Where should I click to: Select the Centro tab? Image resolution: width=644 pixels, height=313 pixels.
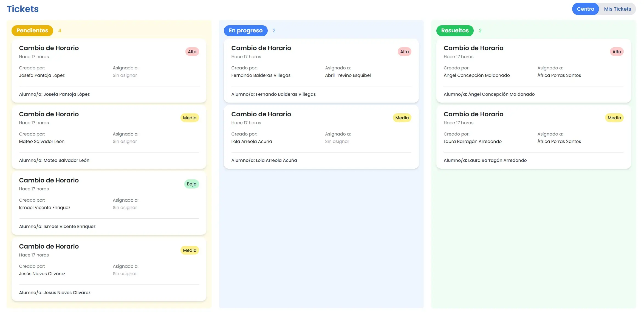586,9
